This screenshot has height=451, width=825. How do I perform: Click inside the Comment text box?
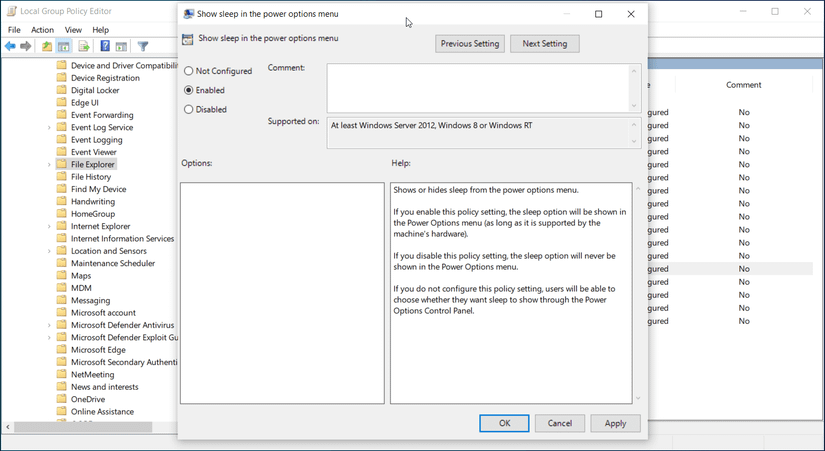478,86
